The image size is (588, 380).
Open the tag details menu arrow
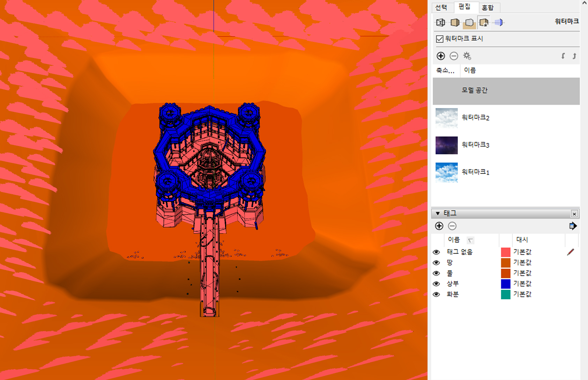(573, 226)
